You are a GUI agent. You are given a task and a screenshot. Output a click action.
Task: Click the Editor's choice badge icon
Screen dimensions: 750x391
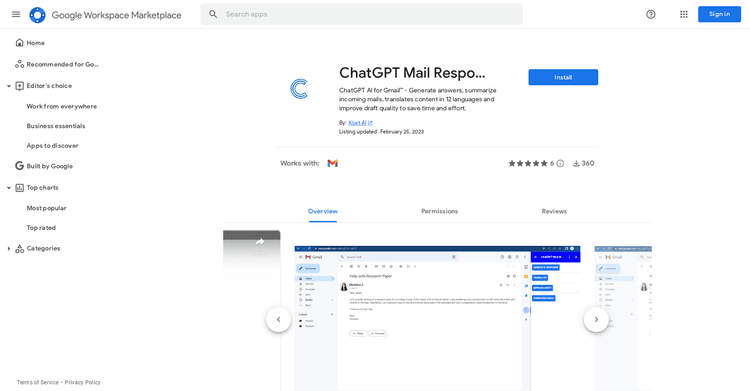pyautogui.click(x=19, y=86)
